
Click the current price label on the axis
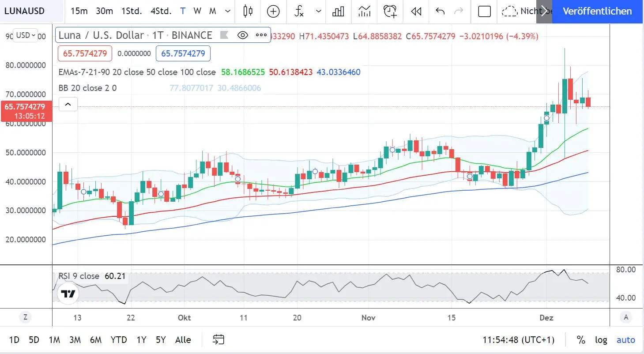point(26,111)
